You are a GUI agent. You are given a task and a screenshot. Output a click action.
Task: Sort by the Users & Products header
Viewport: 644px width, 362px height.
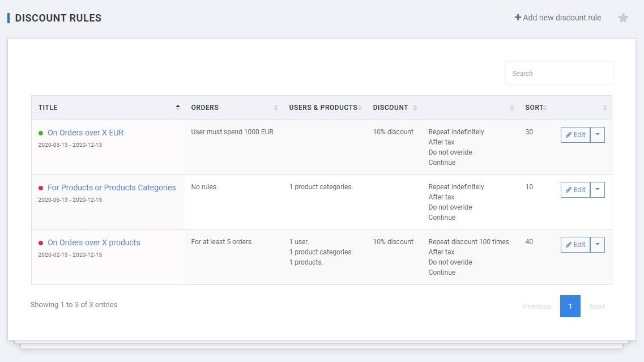pos(323,108)
